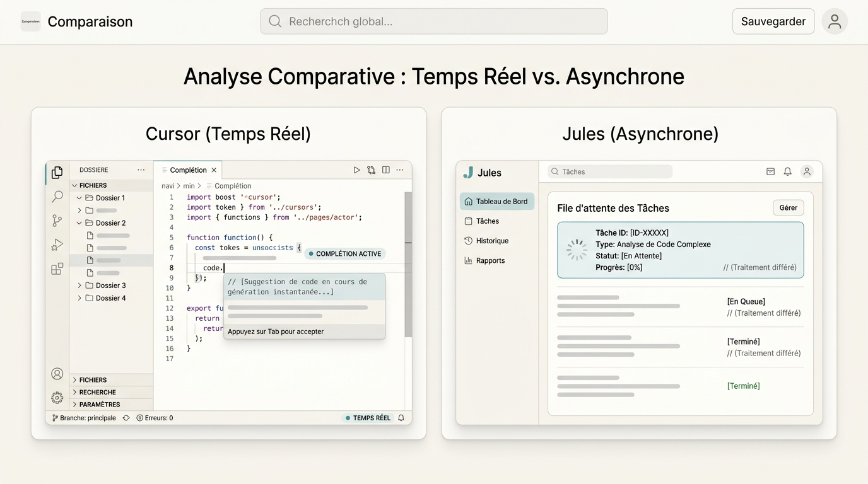Click the TEMPS RÉEL status badge

point(368,418)
